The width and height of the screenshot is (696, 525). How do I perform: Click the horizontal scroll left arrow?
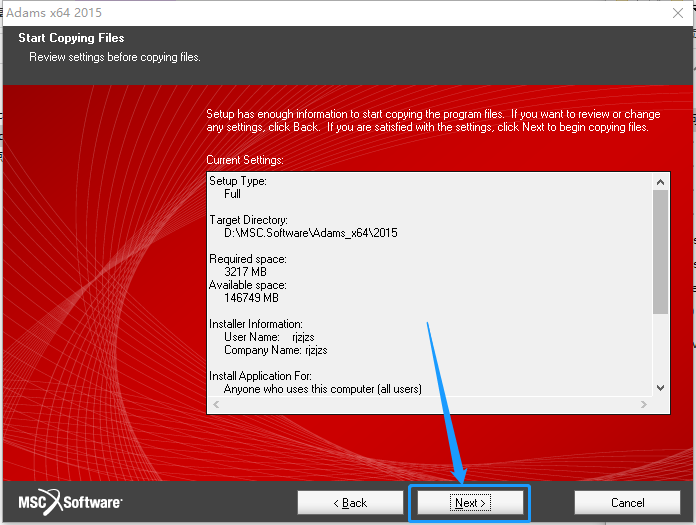[216, 404]
